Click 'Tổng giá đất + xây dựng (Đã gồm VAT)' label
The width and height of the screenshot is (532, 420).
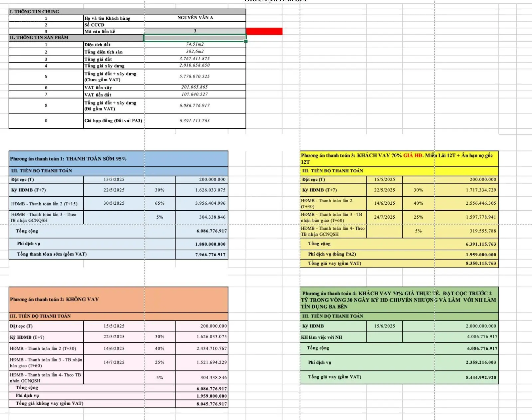114,106
